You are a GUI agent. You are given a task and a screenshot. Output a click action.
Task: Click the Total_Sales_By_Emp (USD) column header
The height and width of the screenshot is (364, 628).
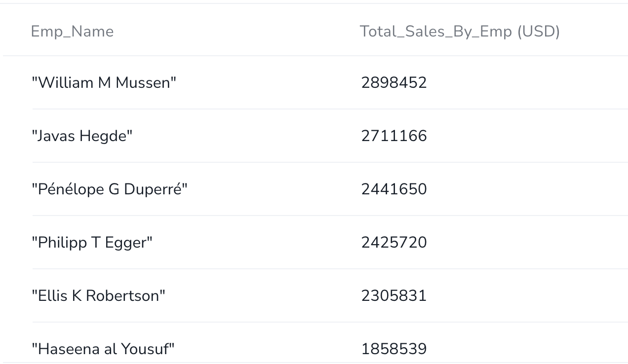tap(460, 32)
